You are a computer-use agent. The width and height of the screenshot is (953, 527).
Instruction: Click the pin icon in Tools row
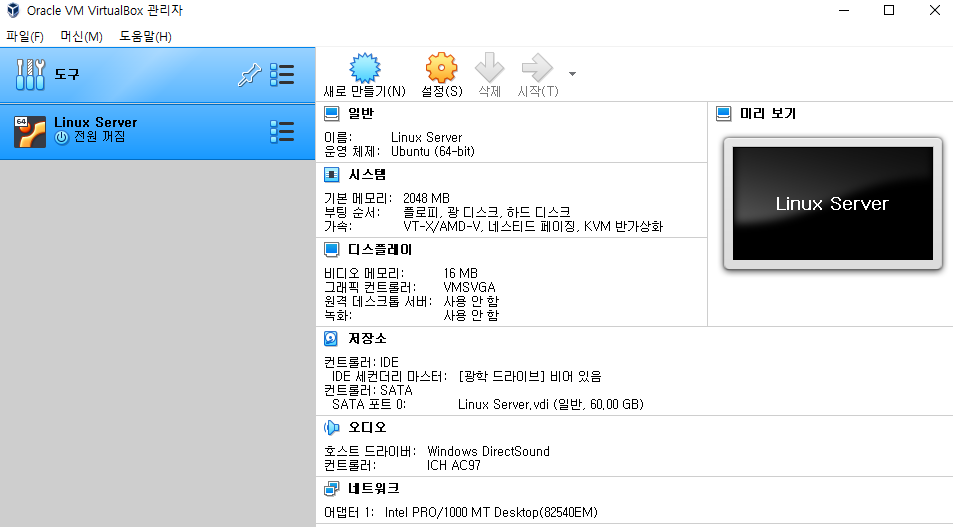249,75
